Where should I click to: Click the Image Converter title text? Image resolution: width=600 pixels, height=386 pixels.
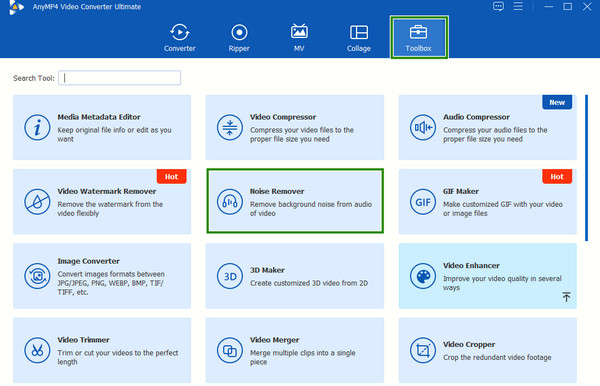pos(88,261)
